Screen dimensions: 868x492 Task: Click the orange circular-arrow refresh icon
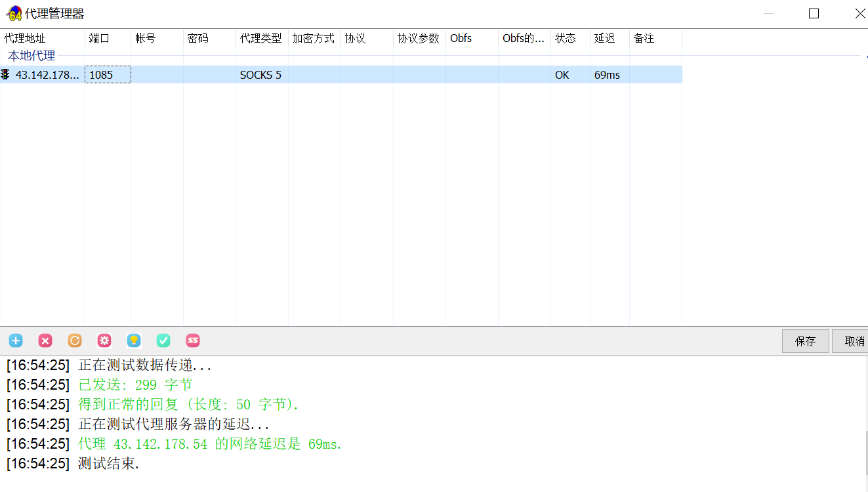(75, 340)
